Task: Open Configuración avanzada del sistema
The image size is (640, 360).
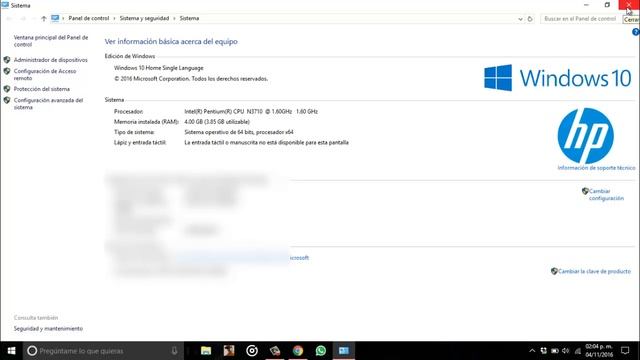Action: (48, 104)
